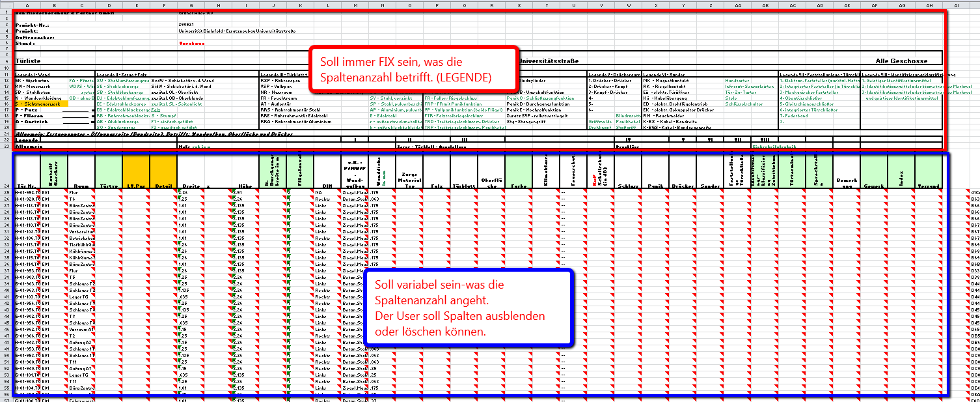
Task: Click the 'Versand' column heading cell
Action: (x=929, y=172)
